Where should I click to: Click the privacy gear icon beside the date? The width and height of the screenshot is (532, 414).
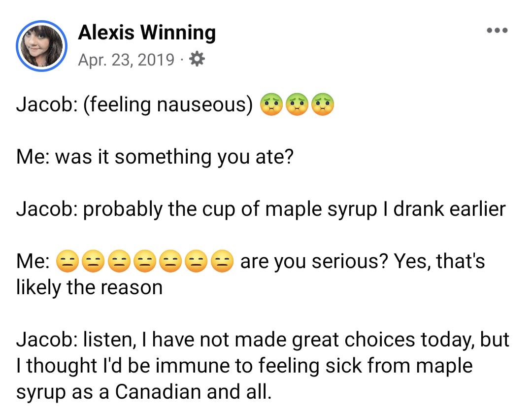197,60
